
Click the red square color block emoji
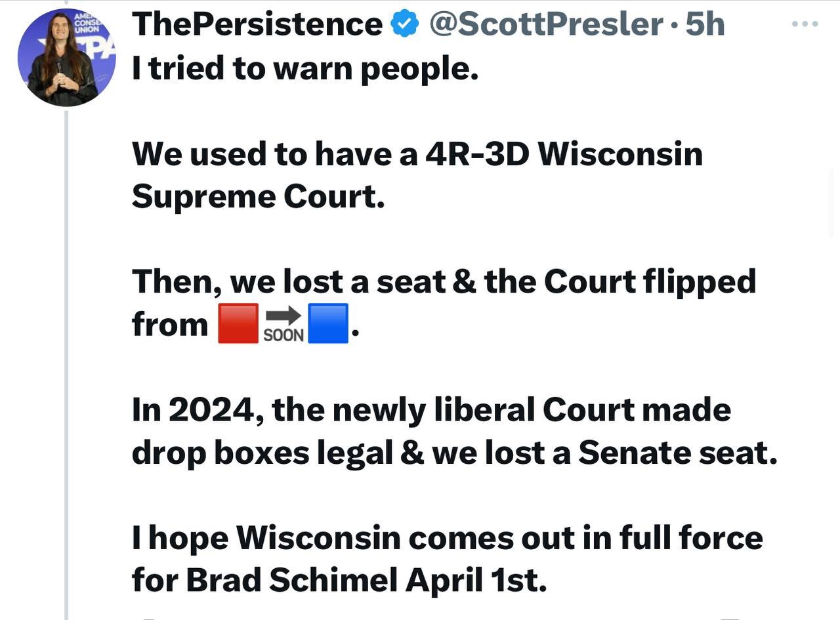[238, 323]
